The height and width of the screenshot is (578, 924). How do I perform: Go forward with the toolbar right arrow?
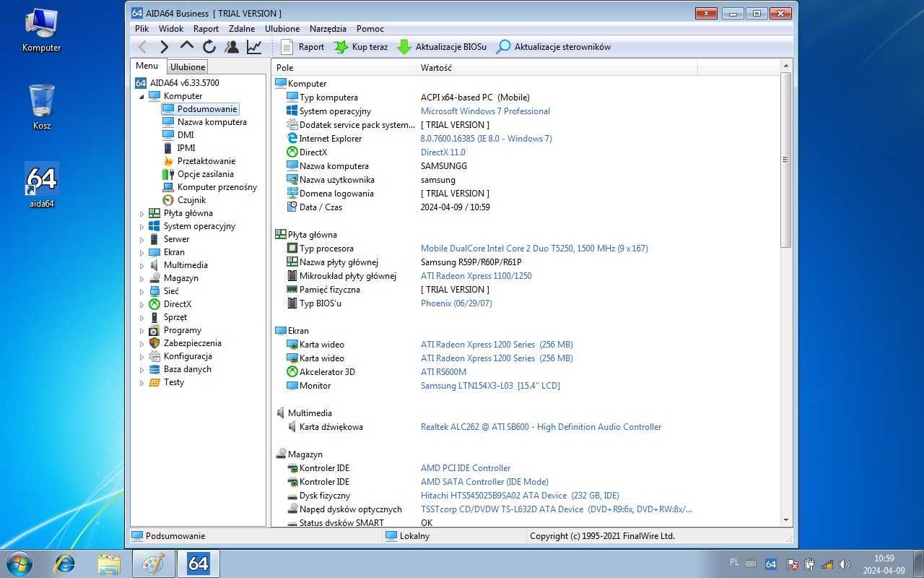tap(165, 47)
